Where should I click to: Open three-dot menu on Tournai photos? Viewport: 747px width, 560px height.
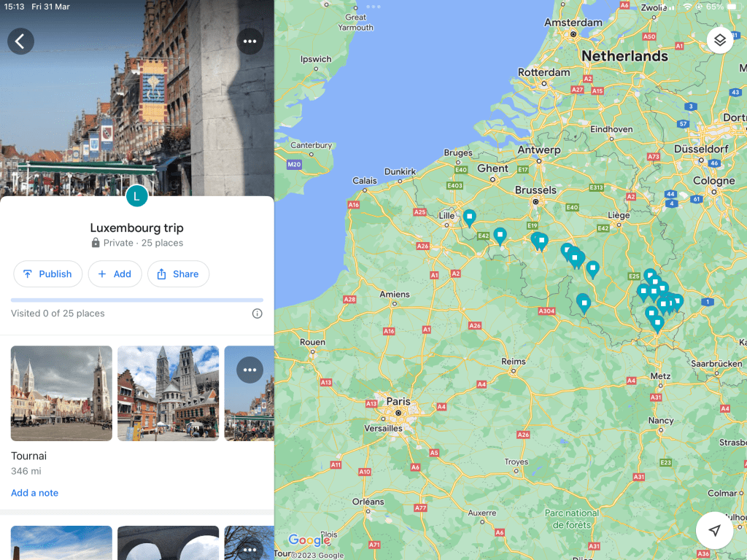[249, 370]
